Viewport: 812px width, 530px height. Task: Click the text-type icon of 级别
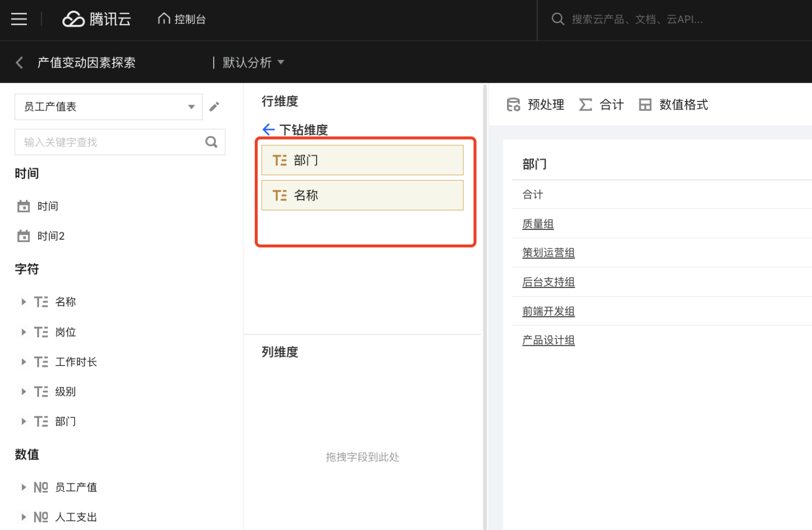pos(41,391)
